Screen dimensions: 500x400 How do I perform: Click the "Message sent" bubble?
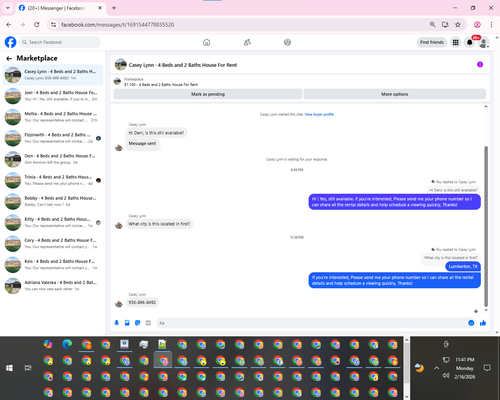[142, 143]
